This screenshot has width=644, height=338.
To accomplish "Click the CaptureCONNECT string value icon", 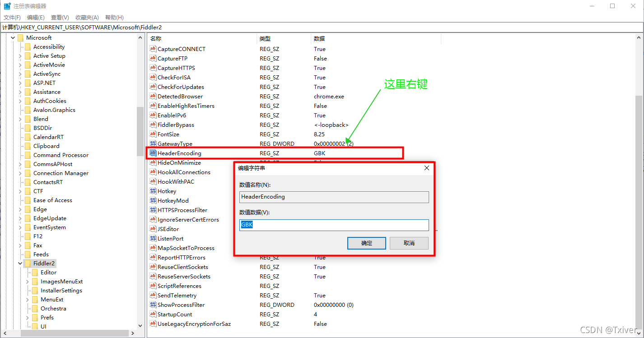I will point(153,49).
